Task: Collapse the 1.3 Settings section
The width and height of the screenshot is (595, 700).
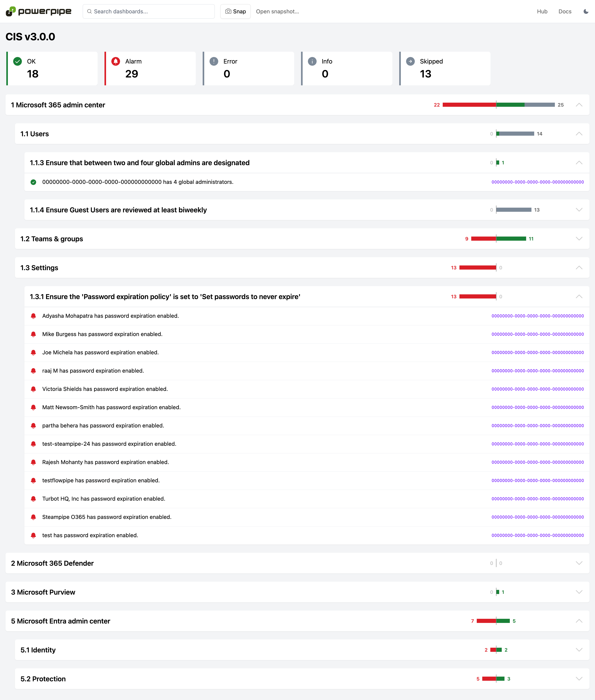Action: (579, 268)
